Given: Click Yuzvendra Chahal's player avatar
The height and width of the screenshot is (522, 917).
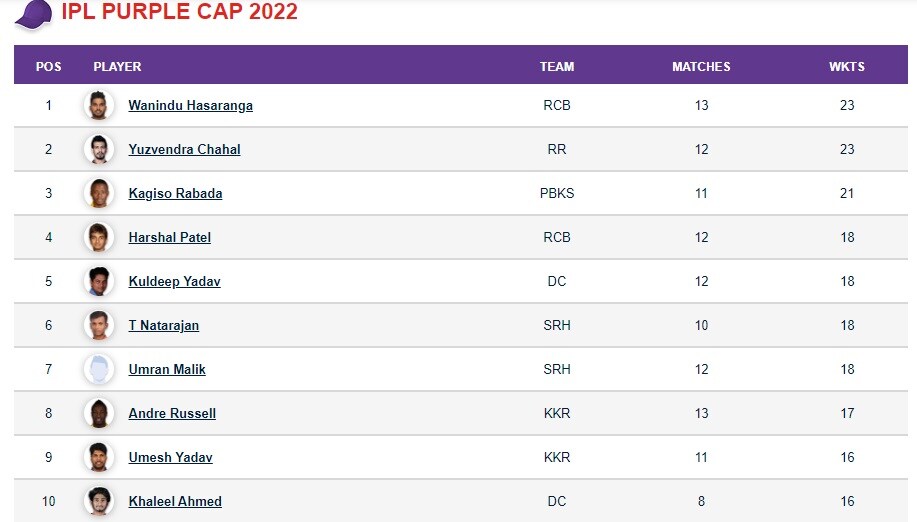Looking at the screenshot, I should point(99,149).
